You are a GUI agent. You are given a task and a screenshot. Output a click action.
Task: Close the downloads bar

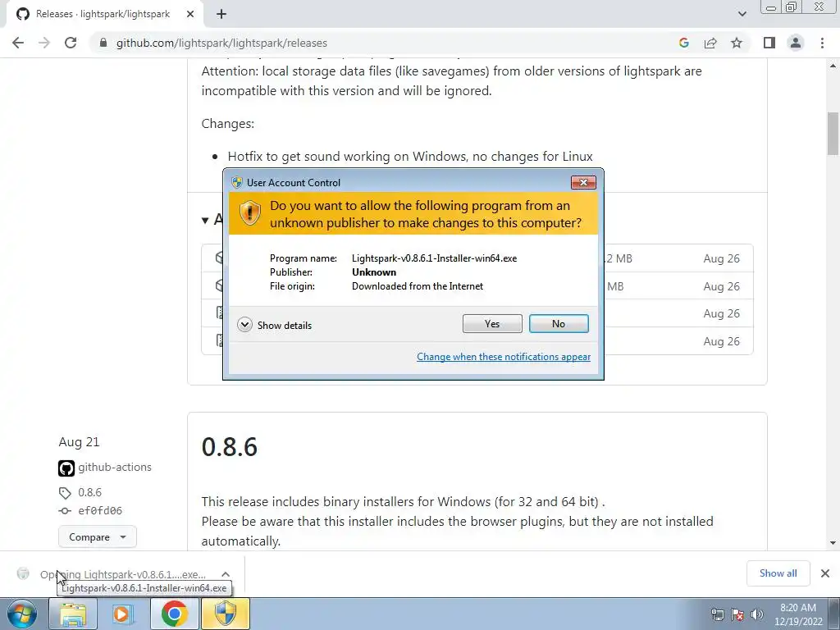point(825,573)
